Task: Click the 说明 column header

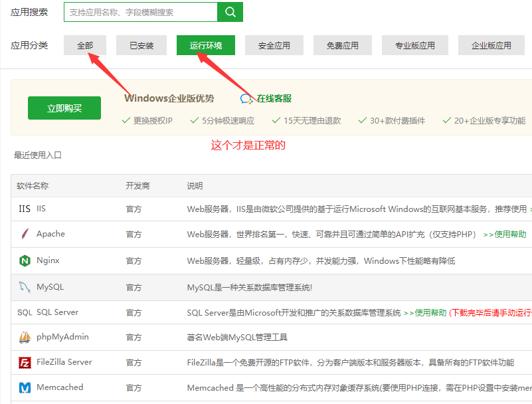Action: pyautogui.click(x=195, y=185)
